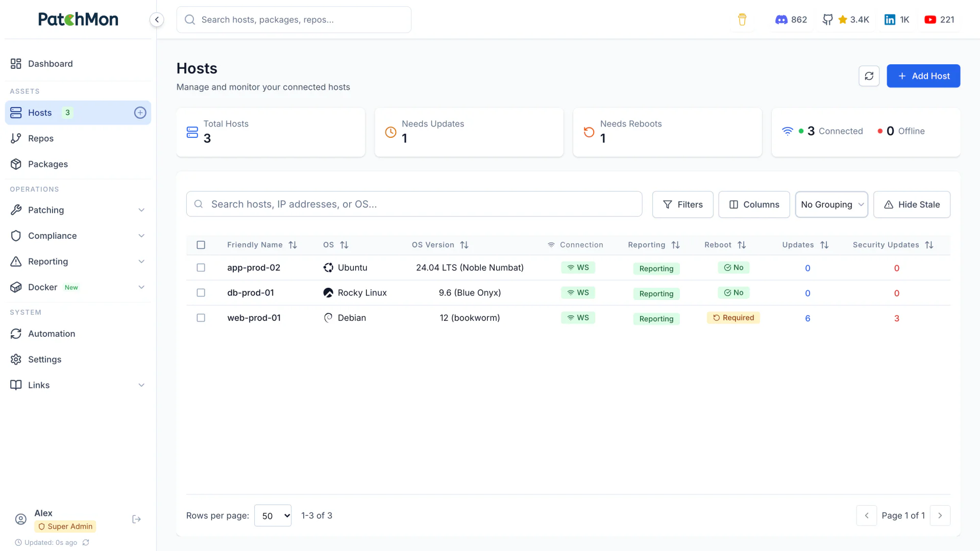Screen dimensions: 980x551
Task: Open Automation in the sidebar
Action: point(78,334)
